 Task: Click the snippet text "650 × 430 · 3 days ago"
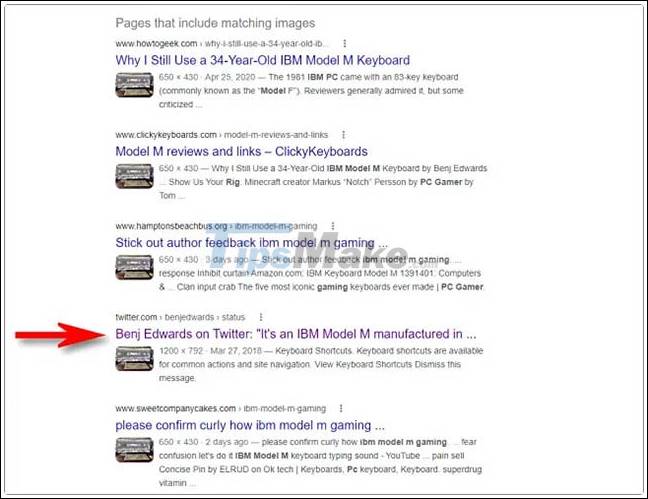[x=204, y=260]
